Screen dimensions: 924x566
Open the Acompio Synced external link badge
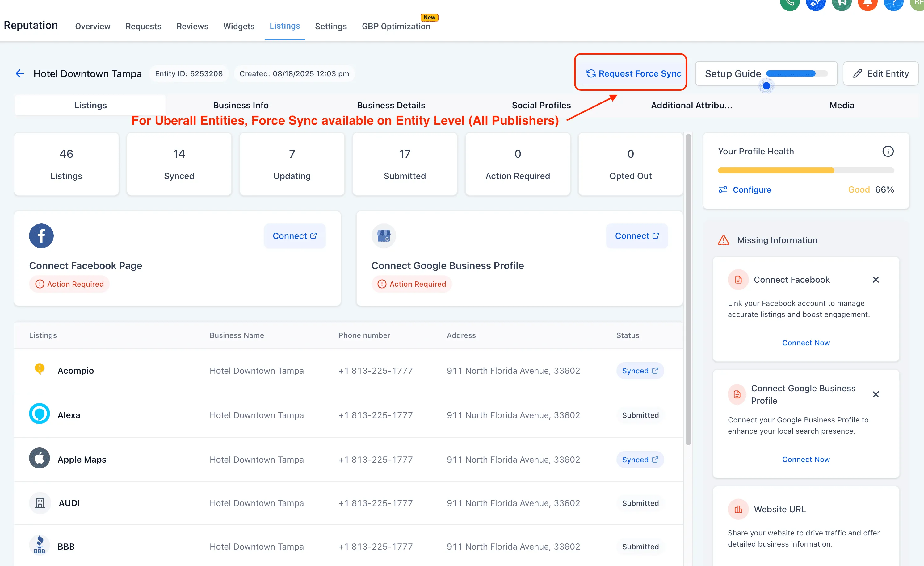[640, 371]
